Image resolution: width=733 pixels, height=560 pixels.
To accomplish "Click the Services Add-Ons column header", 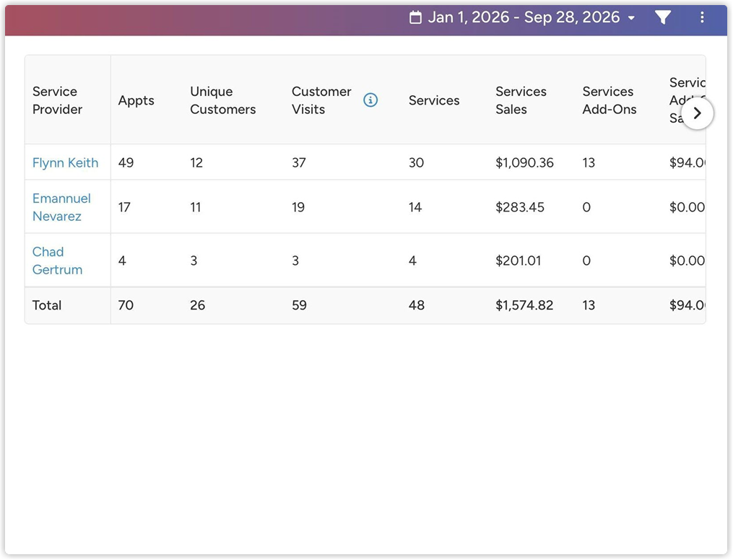I will 610,100.
